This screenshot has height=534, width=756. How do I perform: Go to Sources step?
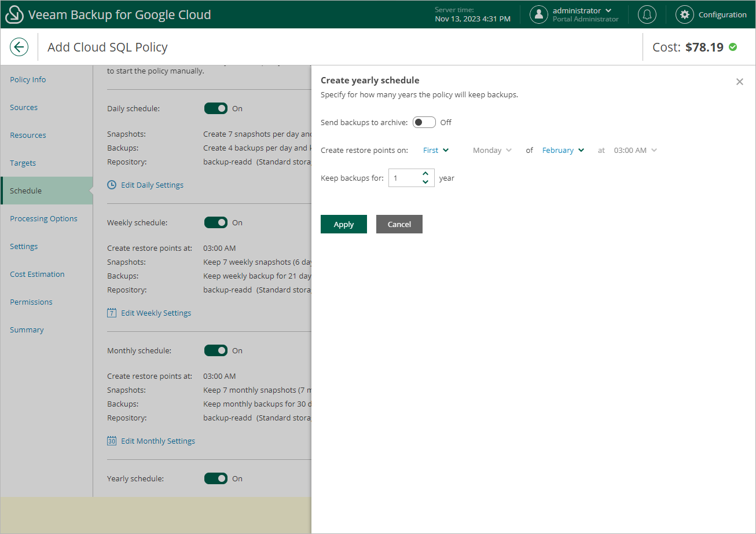point(24,107)
